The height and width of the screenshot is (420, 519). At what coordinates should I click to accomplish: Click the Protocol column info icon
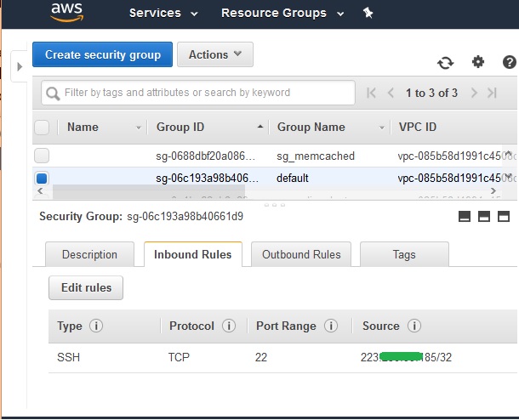pos(228,326)
